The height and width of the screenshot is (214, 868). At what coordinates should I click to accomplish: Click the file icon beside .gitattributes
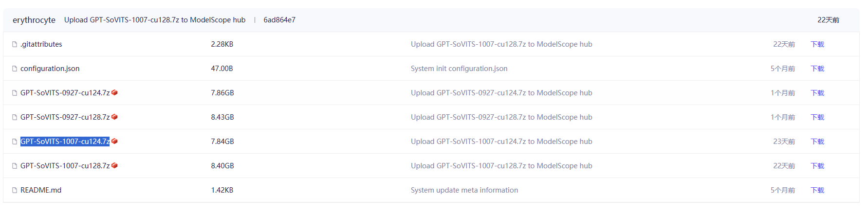click(x=15, y=44)
